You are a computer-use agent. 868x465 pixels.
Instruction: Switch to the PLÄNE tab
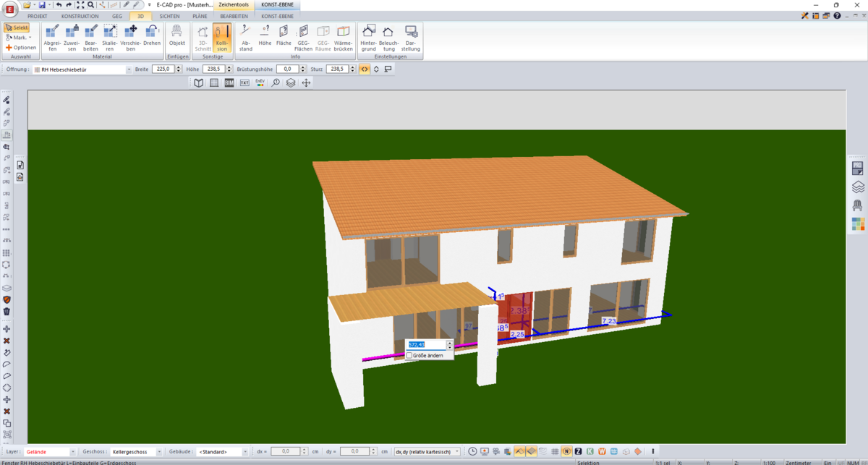pyautogui.click(x=200, y=16)
